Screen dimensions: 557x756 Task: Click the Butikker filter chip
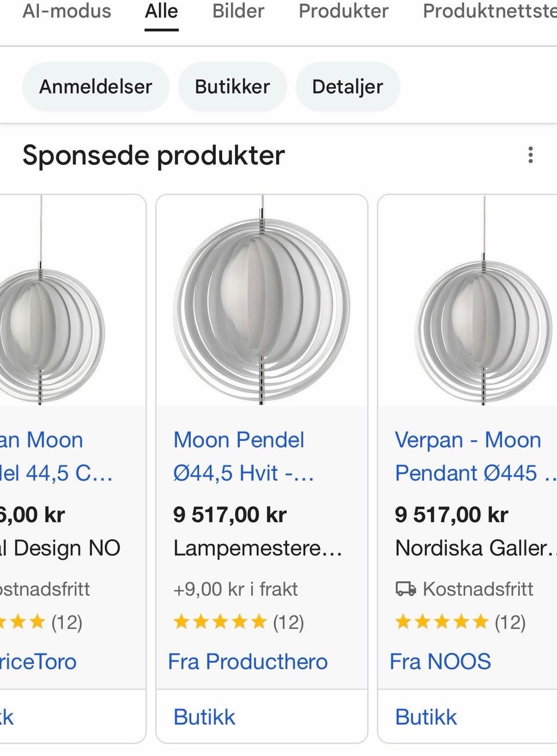[x=232, y=87]
